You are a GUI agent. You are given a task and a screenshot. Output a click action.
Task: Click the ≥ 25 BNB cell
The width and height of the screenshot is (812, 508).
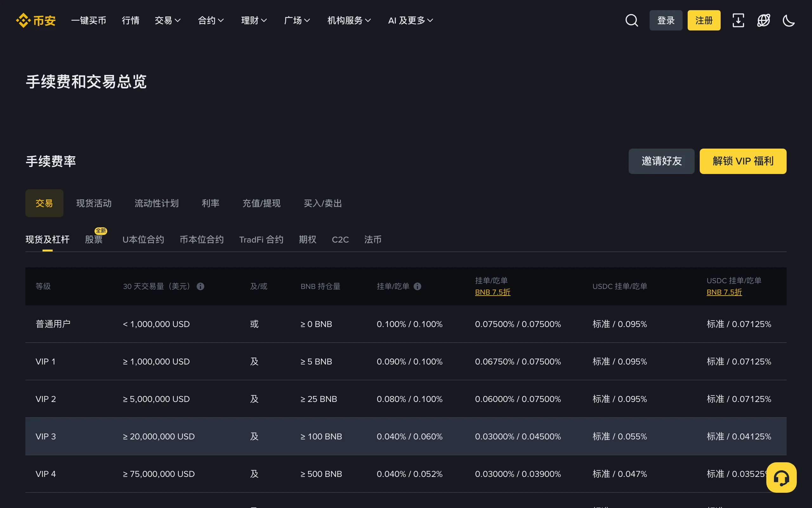click(319, 399)
